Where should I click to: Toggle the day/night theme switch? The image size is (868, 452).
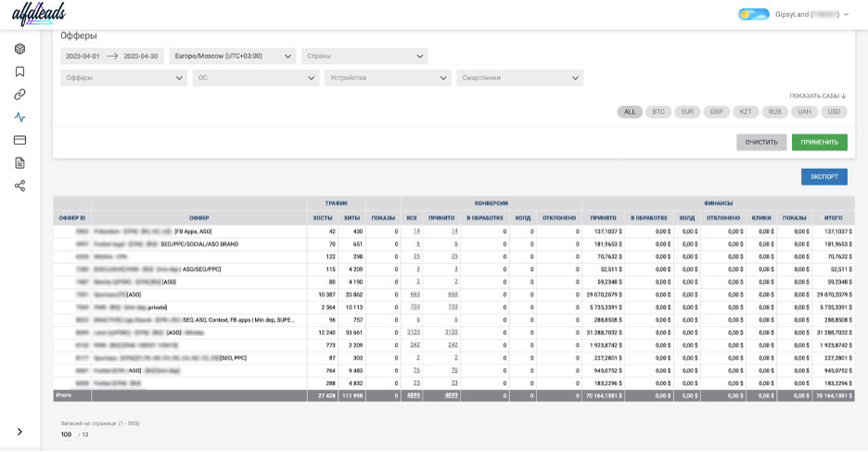753,15
